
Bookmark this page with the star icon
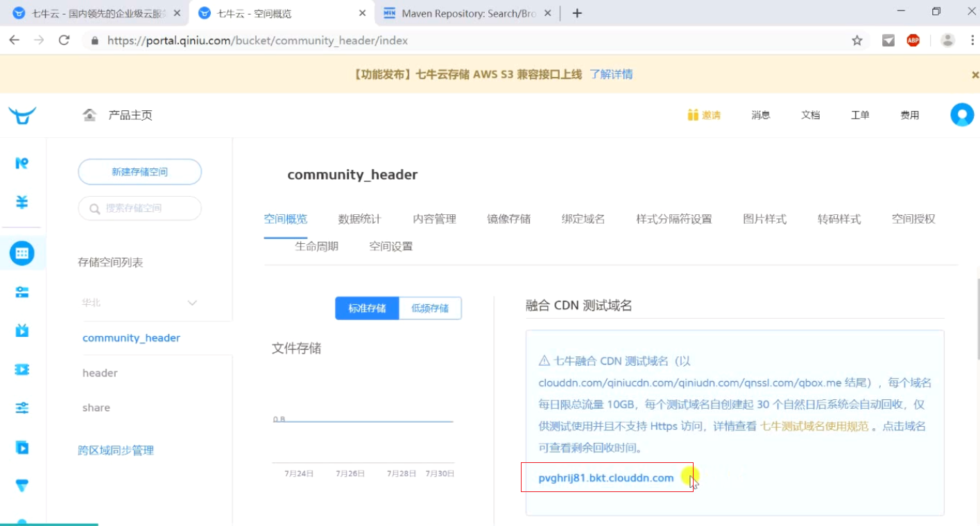click(x=857, y=40)
